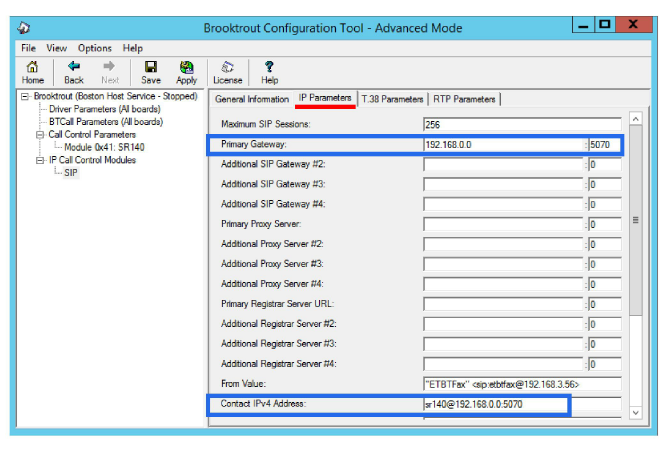Open the RTP Parameters tab
The width and height of the screenshot is (667, 454).
click(464, 99)
